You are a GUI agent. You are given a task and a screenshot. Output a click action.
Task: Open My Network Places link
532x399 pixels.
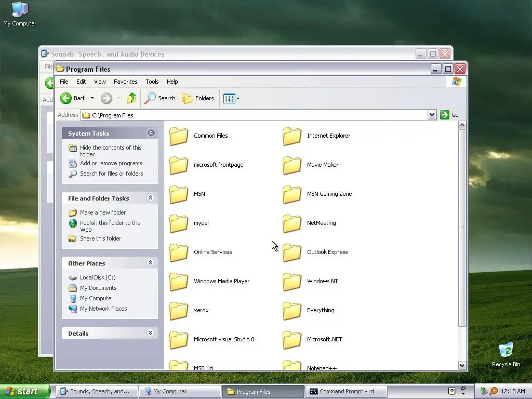(103, 309)
